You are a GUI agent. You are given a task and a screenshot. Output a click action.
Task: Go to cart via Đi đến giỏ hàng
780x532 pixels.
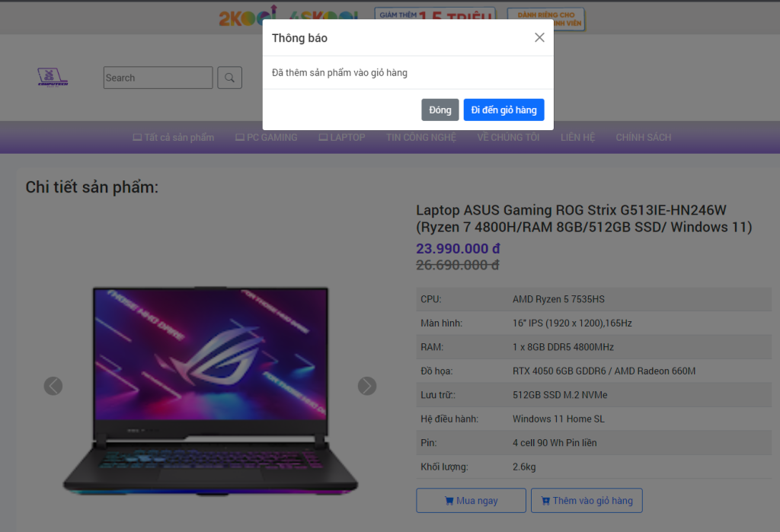pyautogui.click(x=504, y=110)
